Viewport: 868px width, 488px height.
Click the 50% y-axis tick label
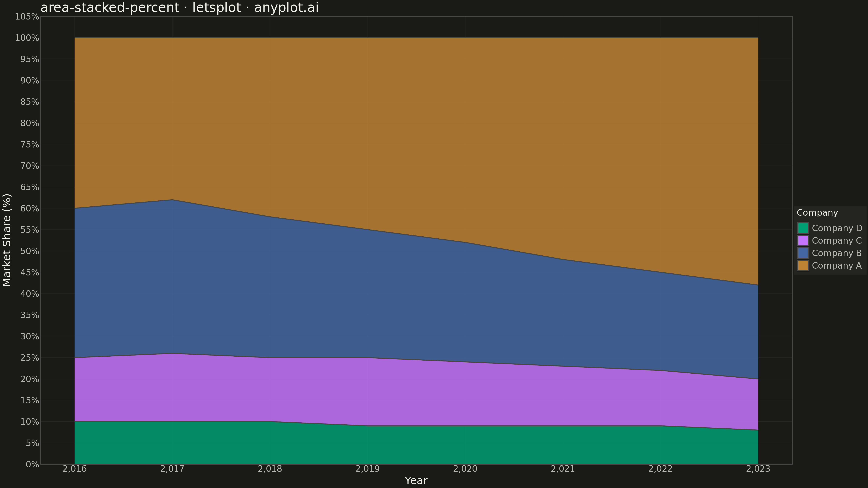[x=30, y=251]
